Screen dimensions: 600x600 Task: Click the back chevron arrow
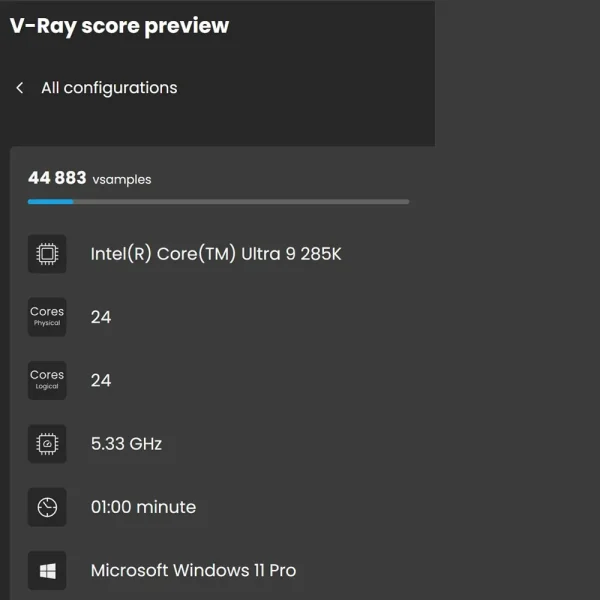pos(19,88)
